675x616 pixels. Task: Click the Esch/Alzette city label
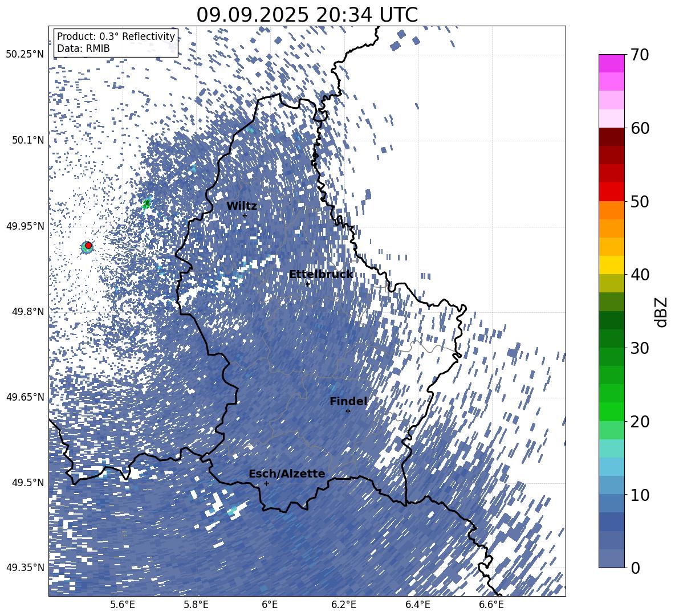click(287, 474)
